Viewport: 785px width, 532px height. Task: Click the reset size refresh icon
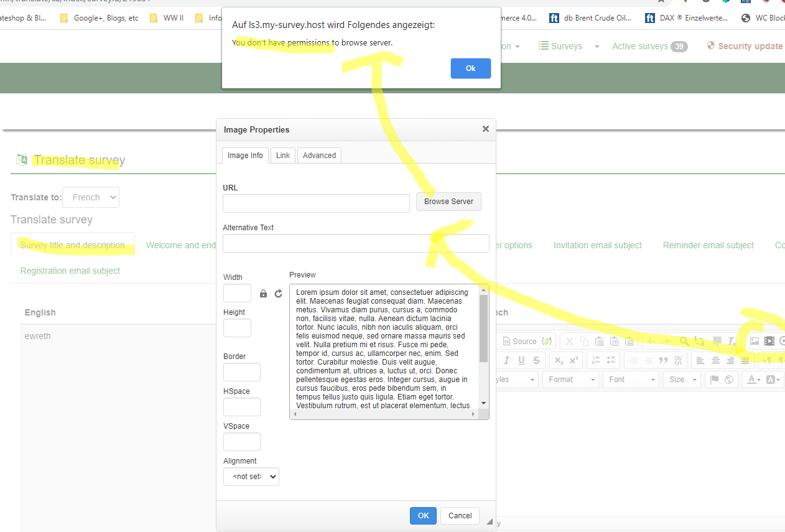click(x=278, y=294)
